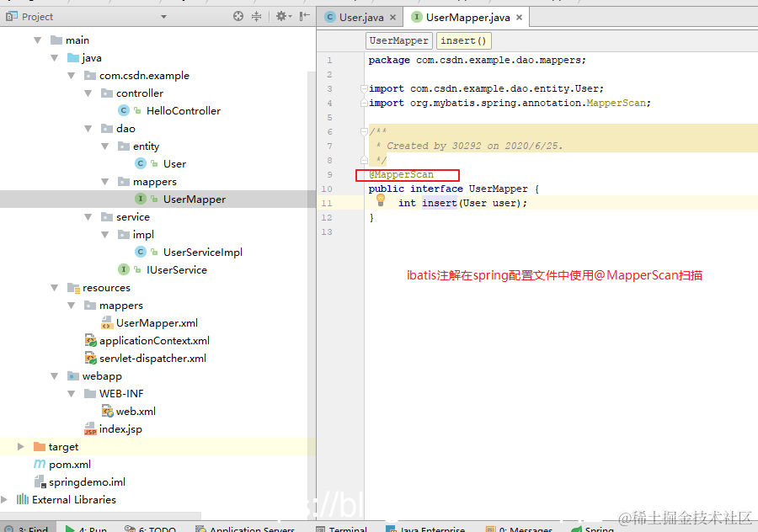This screenshot has width=758, height=532.
Task: Open applicationContext.xml file
Action: coord(154,341)
